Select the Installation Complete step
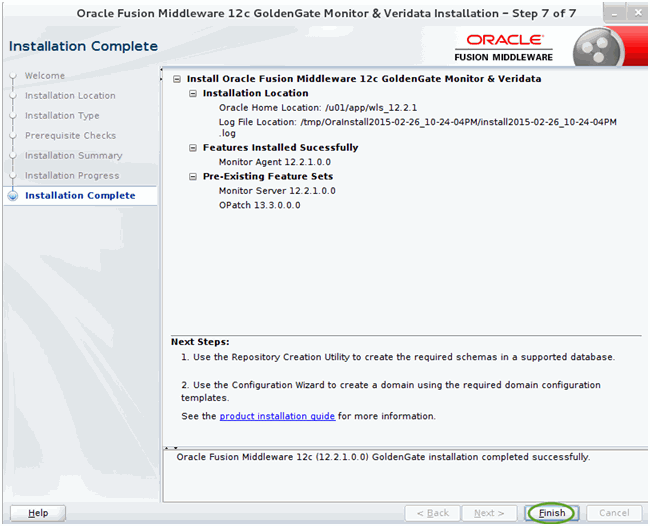Image resolution: width=650 pixels, height=526 pixels. 80,195
